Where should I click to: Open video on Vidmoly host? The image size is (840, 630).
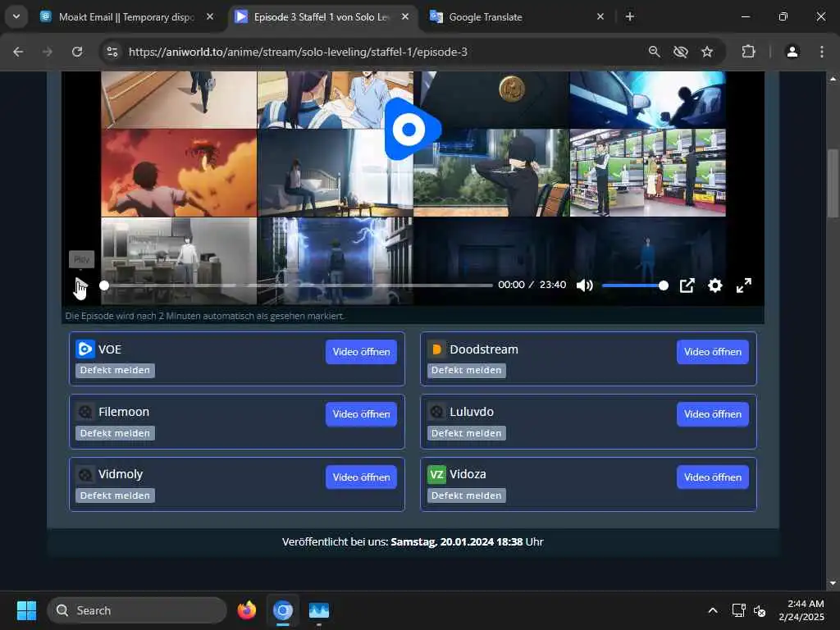click(x=361, y=477)
